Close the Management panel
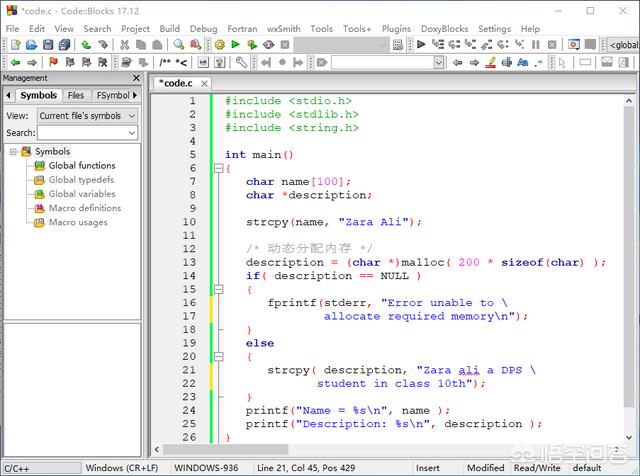 click(136, 77)
